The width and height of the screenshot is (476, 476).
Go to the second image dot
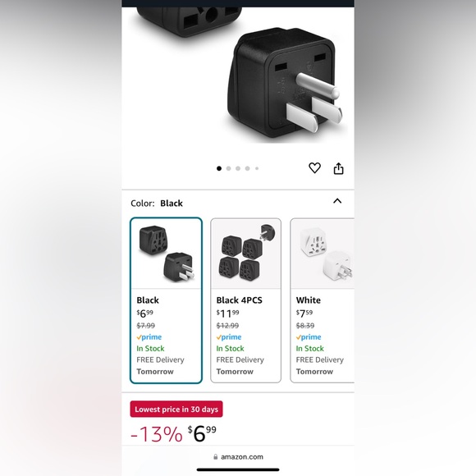[x=229, y=168]
